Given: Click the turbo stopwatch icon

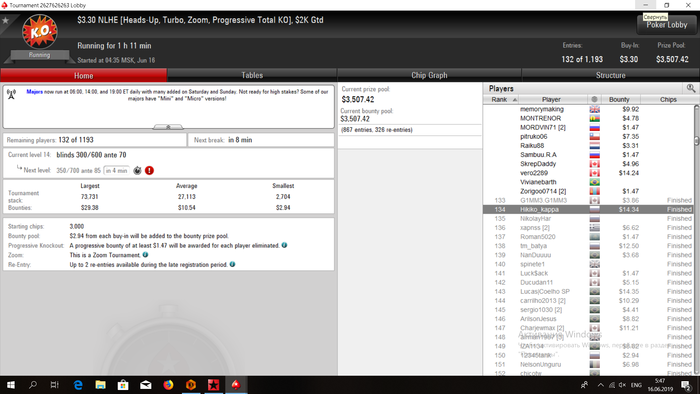Looking at the screenshot, I should 138,170.
